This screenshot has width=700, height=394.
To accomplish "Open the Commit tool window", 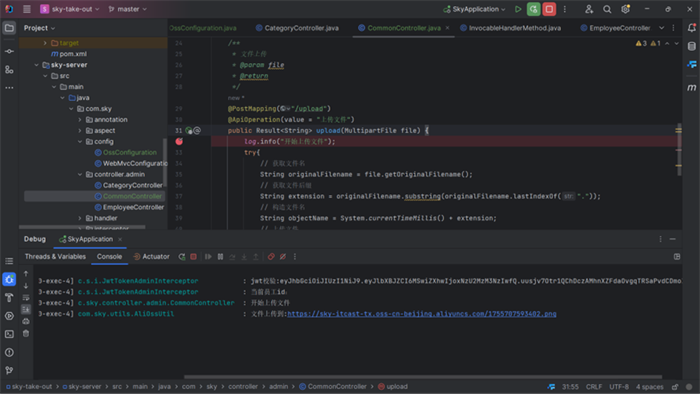I will 9,51.
